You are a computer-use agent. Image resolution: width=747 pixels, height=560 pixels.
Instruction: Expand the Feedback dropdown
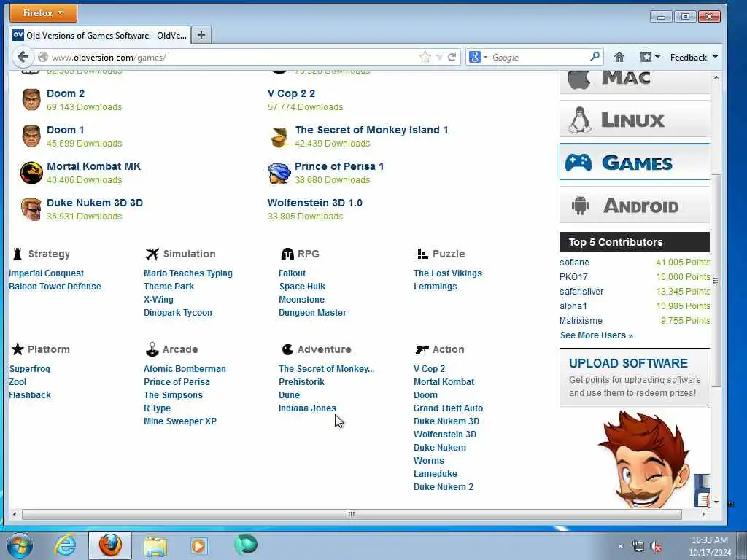click(x=694, y=57)
